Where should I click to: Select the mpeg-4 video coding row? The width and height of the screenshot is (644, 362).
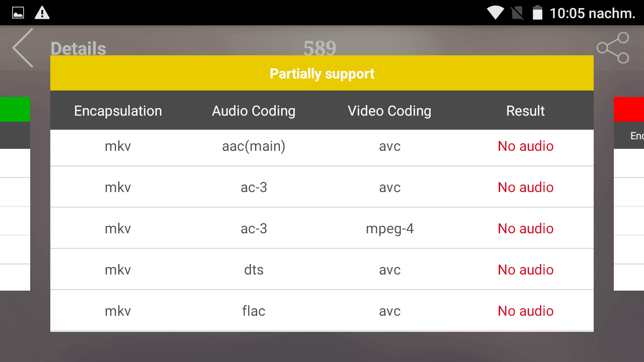[322, 229]
